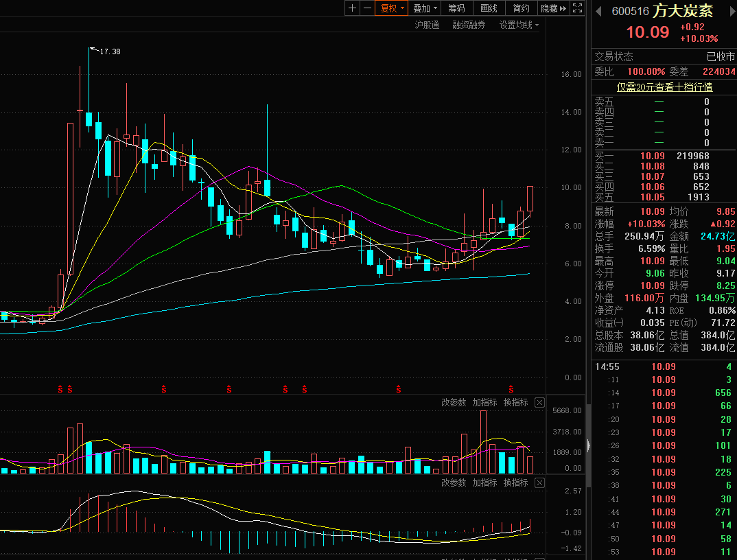Click the :44 tick with volume 271
Screen dimensions: 737x560
[x=663, y=512]
